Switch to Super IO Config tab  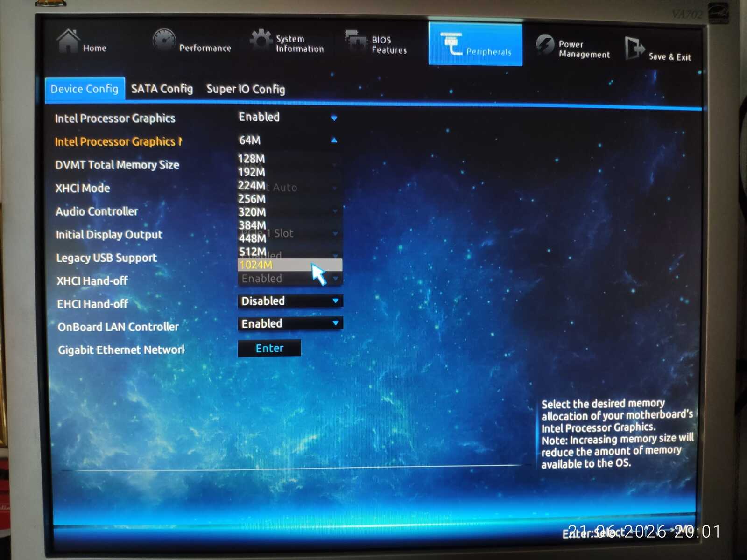coord(246,89)
